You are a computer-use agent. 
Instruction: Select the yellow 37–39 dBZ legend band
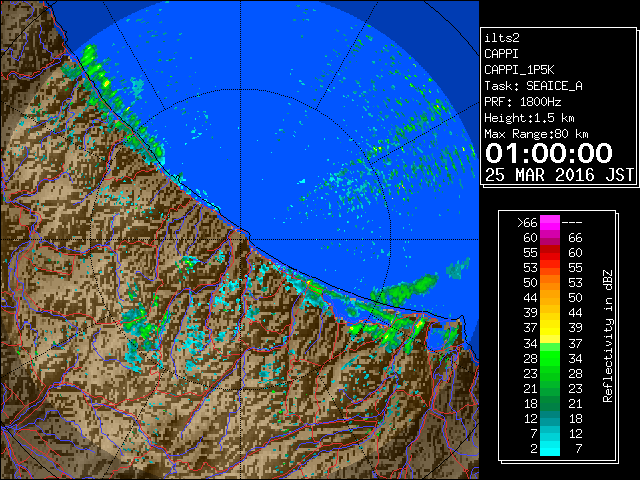pyautogui.click(x=550, y=328)
